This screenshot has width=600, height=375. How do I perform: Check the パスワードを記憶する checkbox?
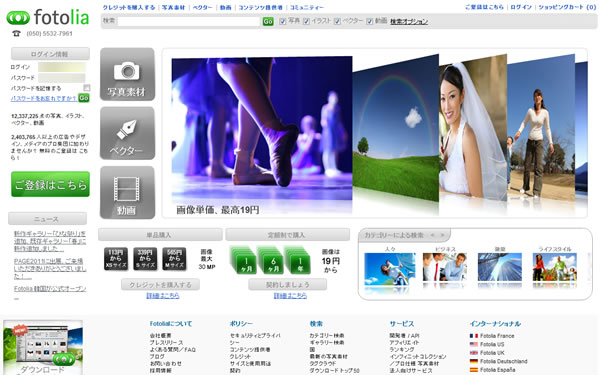87,88
